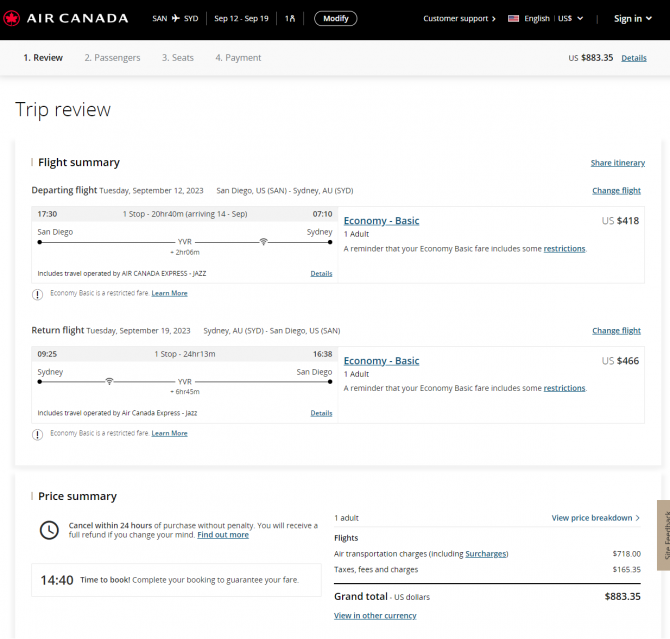Click the Surcharges link
The width and height of the screenshot is (670, 639).
(x=486, y=554)
